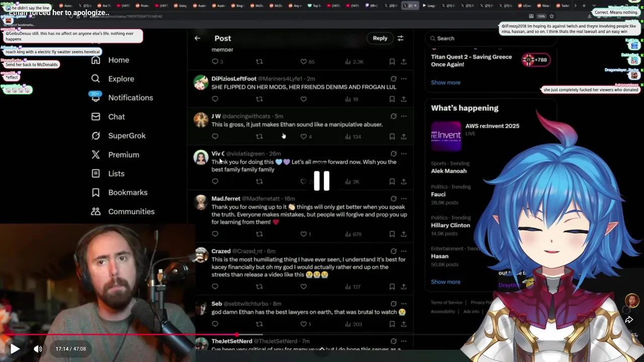Repost Viv C's tweet

(x=259, y=182)
